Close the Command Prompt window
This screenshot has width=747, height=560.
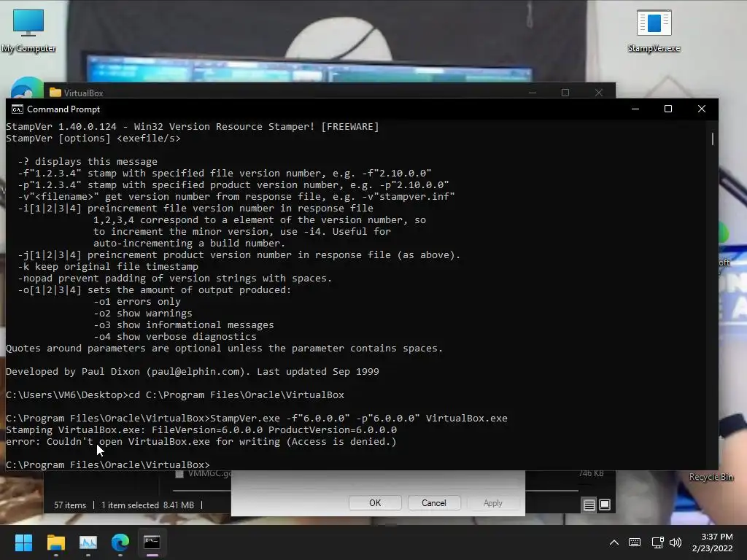tap(702, 109)
